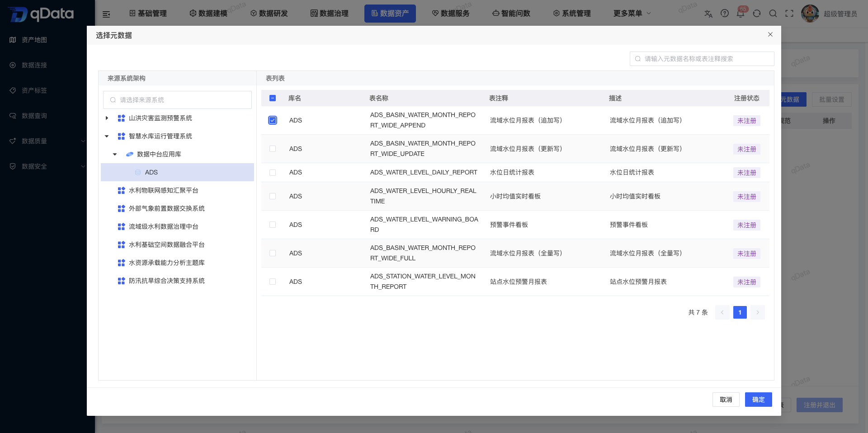Click the user avatar image
The image size is (868, 433).
click(x=810, y=14)
